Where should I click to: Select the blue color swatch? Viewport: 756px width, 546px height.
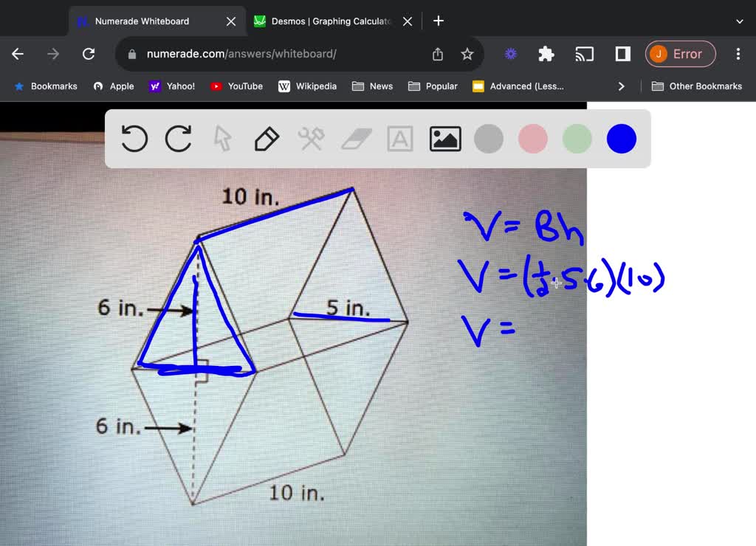pyautogui.click(x=621, y=139)
